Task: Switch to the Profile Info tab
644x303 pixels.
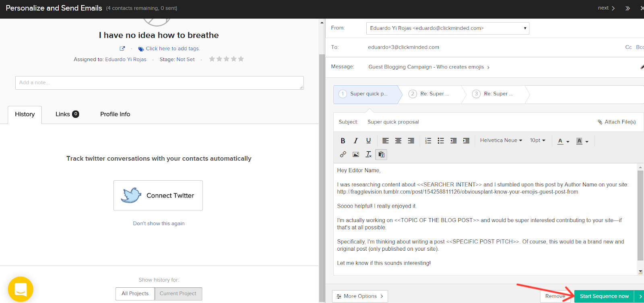Action: tap(115, 114)
